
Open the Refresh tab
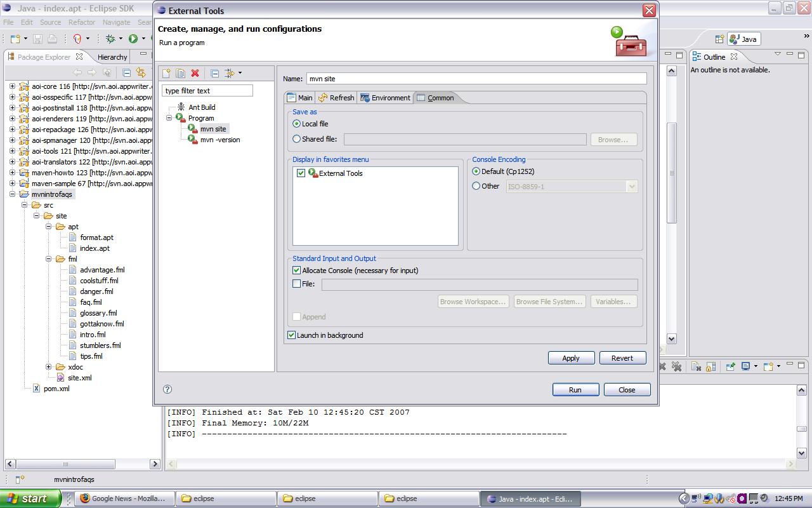coord(336,98)
